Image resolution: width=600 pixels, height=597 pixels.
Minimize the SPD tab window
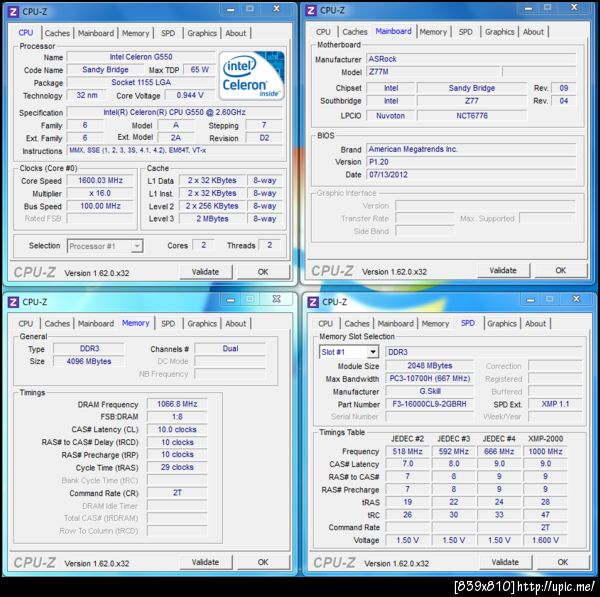pyautogui.click(x=531, y=300)
